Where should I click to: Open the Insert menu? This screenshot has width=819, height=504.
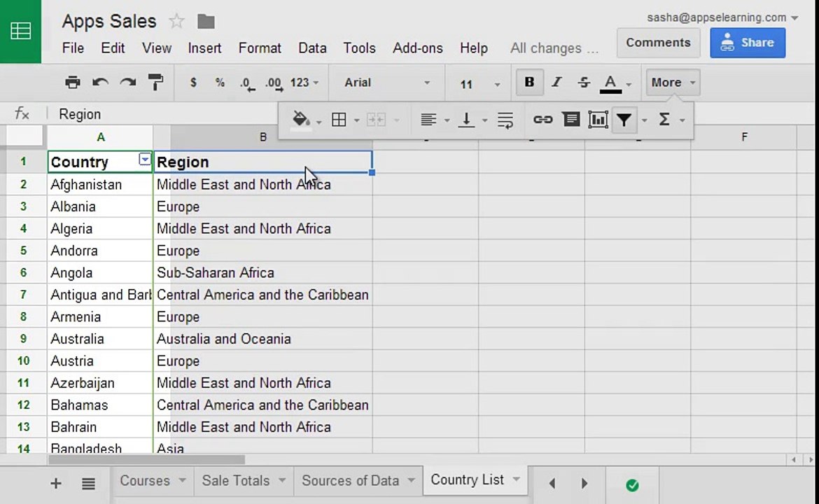pos(204,48)
